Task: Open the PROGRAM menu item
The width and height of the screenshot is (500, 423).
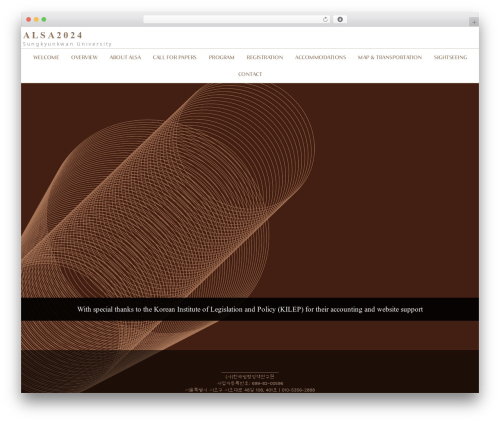Action: coord(221,57)
